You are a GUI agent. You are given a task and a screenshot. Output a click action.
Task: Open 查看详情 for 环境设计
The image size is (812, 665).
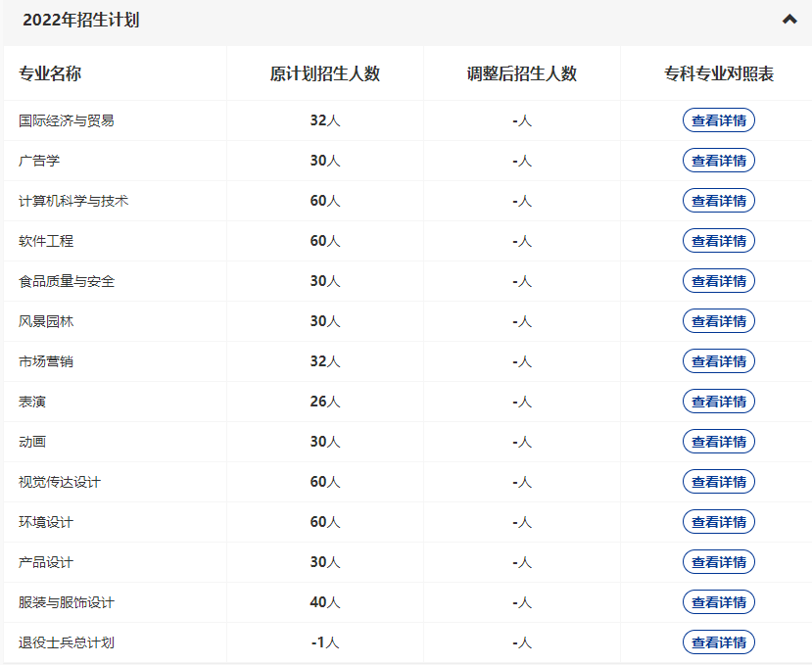(x=719, y=522)
